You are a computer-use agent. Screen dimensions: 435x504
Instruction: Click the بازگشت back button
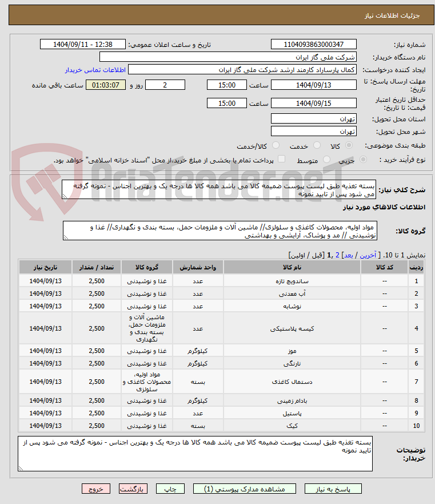[x=133, y=489]
